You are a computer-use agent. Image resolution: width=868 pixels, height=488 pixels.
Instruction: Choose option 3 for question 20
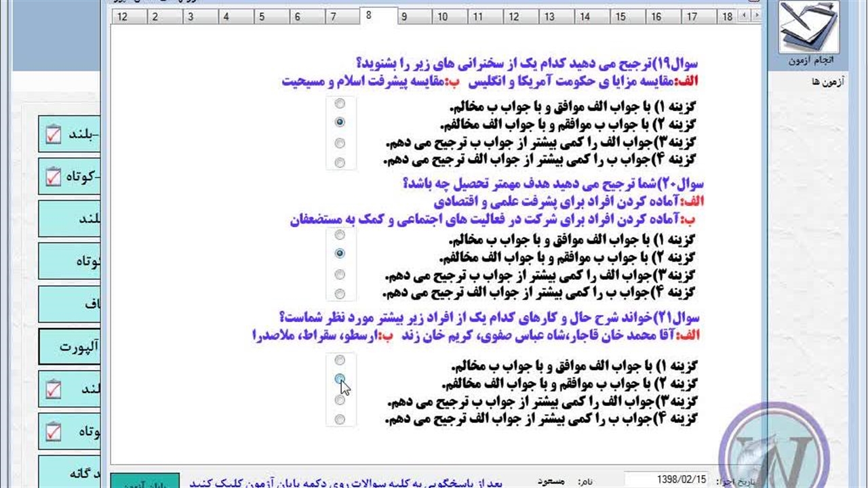(x=340, y=274)
